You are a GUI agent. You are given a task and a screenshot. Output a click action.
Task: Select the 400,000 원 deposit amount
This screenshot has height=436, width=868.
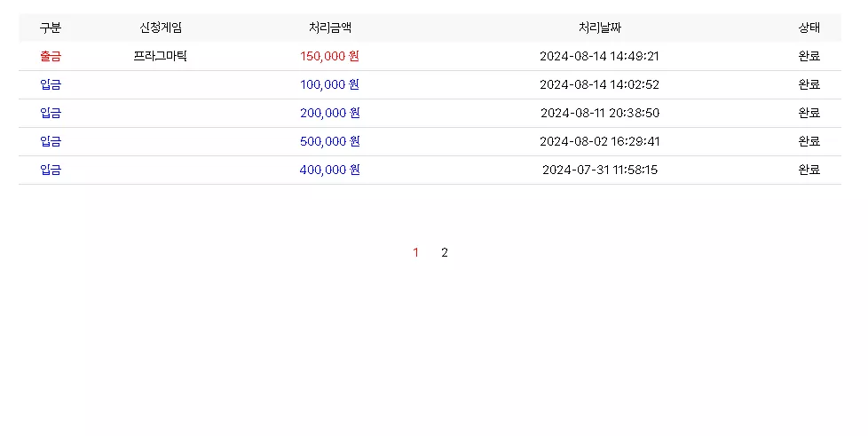tap(330, 170)
